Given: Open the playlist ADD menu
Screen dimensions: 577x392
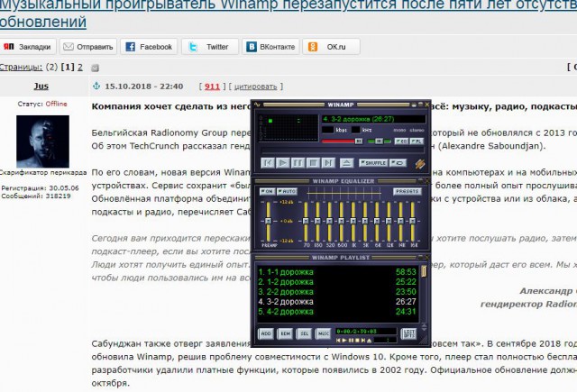Looking at the screenshot, I should (x=266, y=334).
